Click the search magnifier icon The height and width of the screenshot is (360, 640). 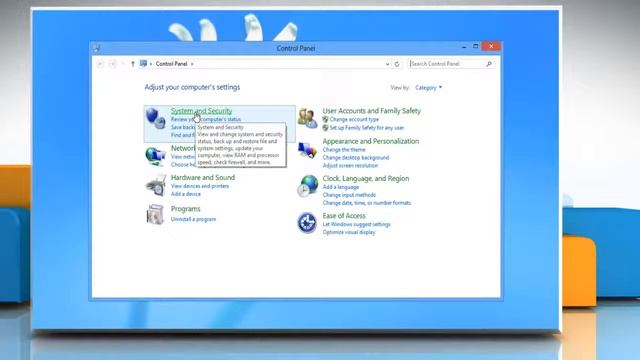pos(489,64)
